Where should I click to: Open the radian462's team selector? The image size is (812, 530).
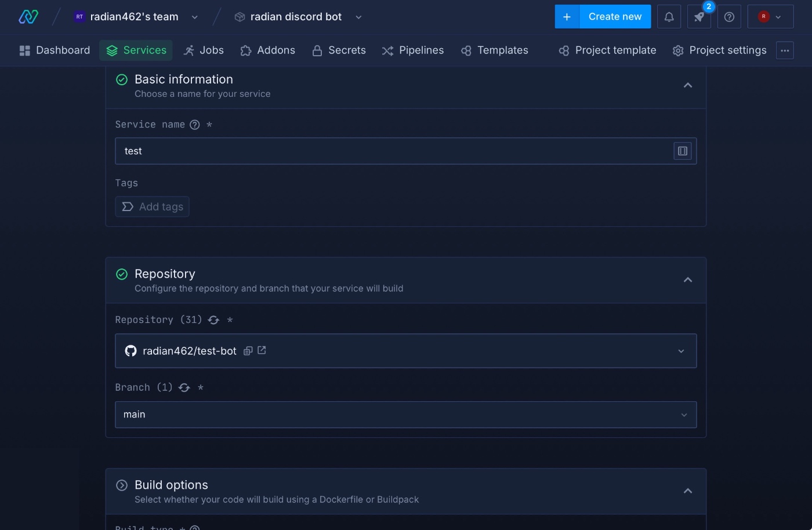point(136,17)
